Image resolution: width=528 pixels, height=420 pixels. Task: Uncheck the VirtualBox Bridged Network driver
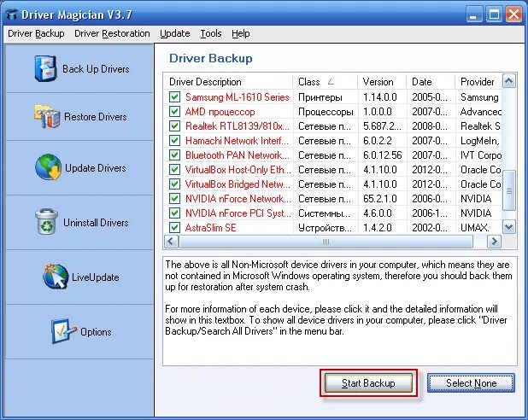pos(174,184)
